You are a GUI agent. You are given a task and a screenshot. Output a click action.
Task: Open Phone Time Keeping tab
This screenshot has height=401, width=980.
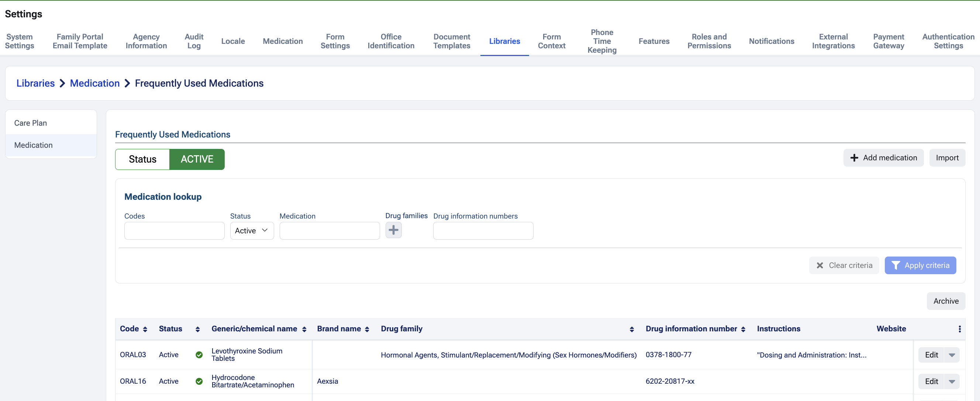pos(602,41)
